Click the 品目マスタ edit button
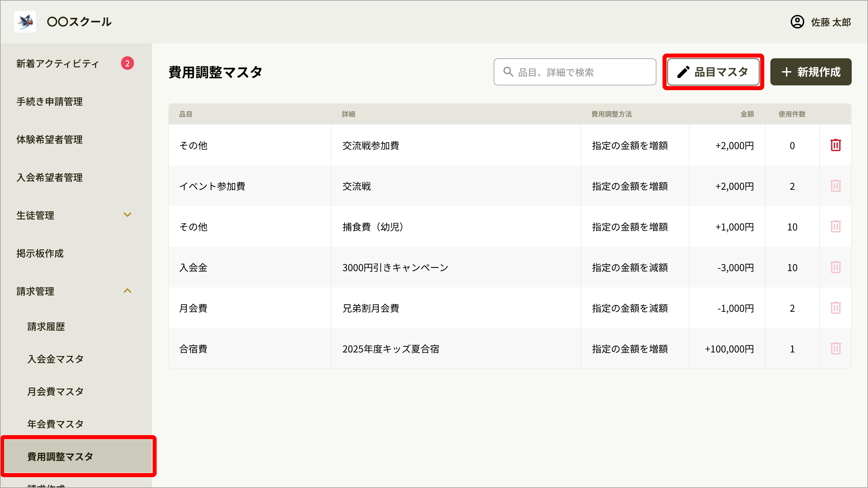The width and height of the screenshot is (868, 488). (713, 72)
